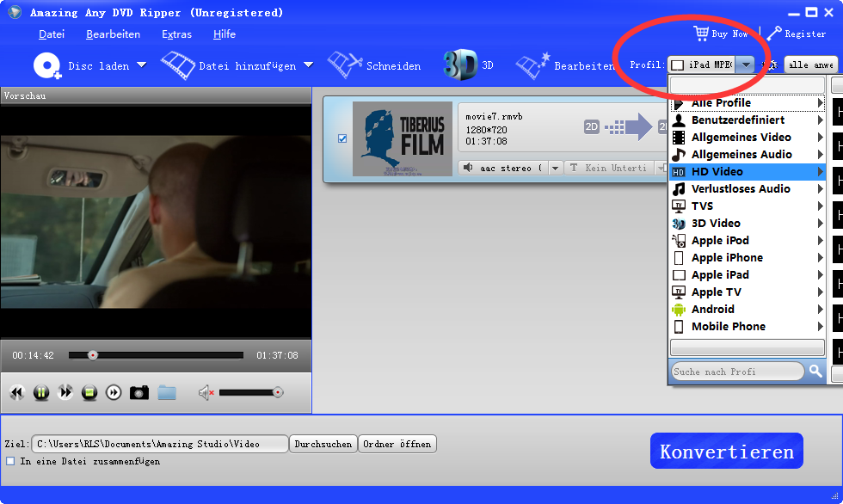Click the video seek bar handle

tap(93, 355)
